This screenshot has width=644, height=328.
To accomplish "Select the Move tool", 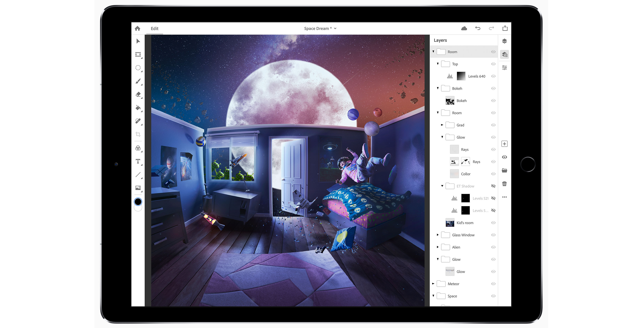I will pos(138,41).
